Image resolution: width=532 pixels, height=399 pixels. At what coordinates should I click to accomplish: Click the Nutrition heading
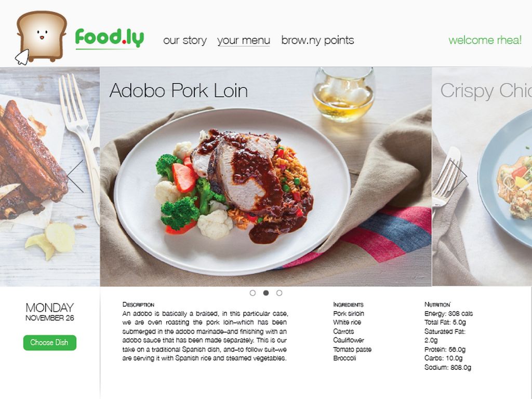pos(437,304)
